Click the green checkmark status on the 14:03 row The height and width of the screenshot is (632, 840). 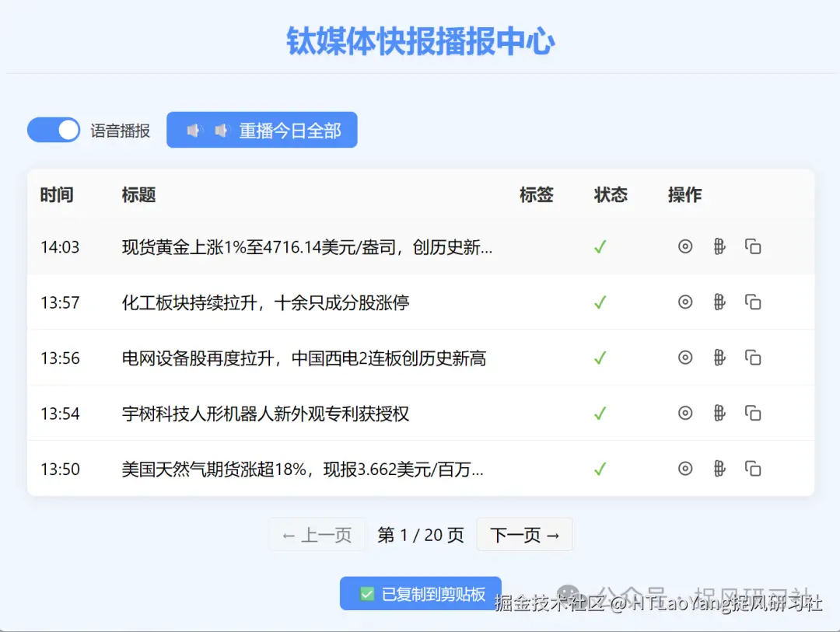pyautogui.click(x=599, y=246)
